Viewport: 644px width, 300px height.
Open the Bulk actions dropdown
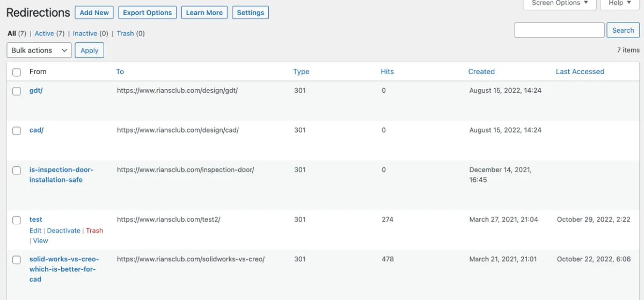[x=39, y=50]
